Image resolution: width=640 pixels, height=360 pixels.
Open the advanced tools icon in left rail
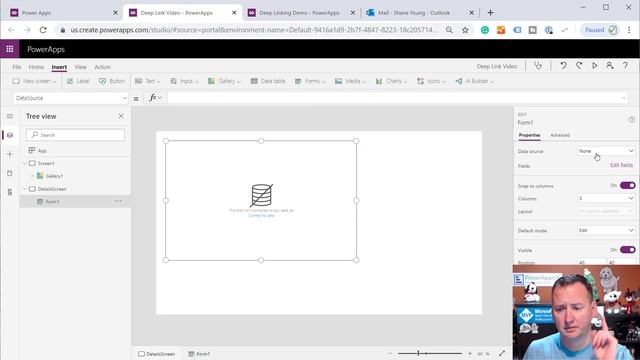[x=10, y=192]
